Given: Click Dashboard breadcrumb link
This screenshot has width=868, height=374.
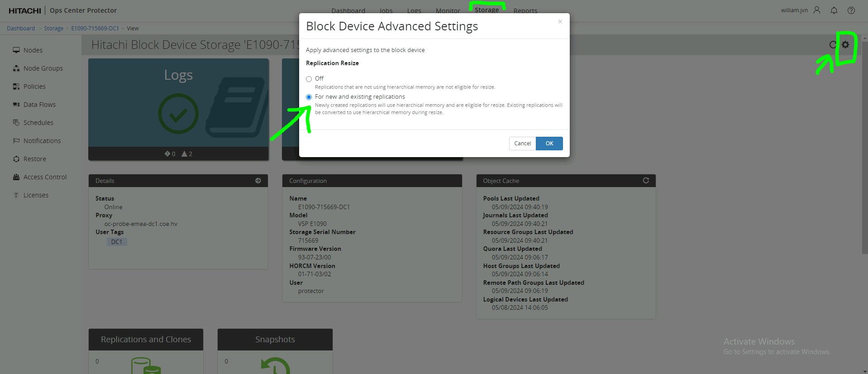Looking at the screenshot, I should coord(21,28).
